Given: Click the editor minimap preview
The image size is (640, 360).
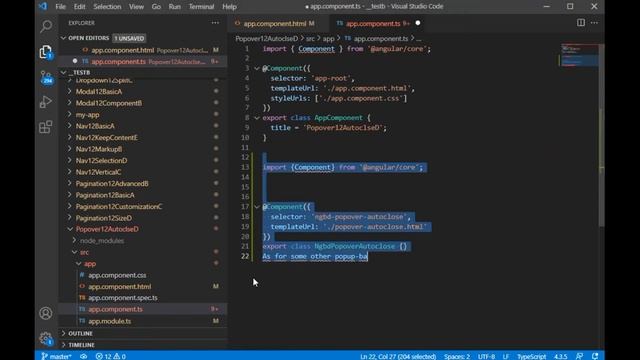Looking at the screenshot, I should [x=580, y=56].
